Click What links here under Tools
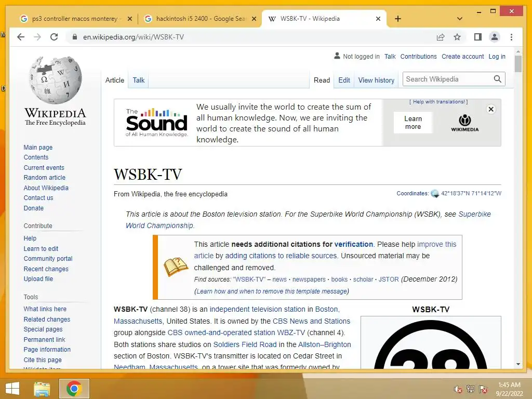 click(x=45, y=309)
